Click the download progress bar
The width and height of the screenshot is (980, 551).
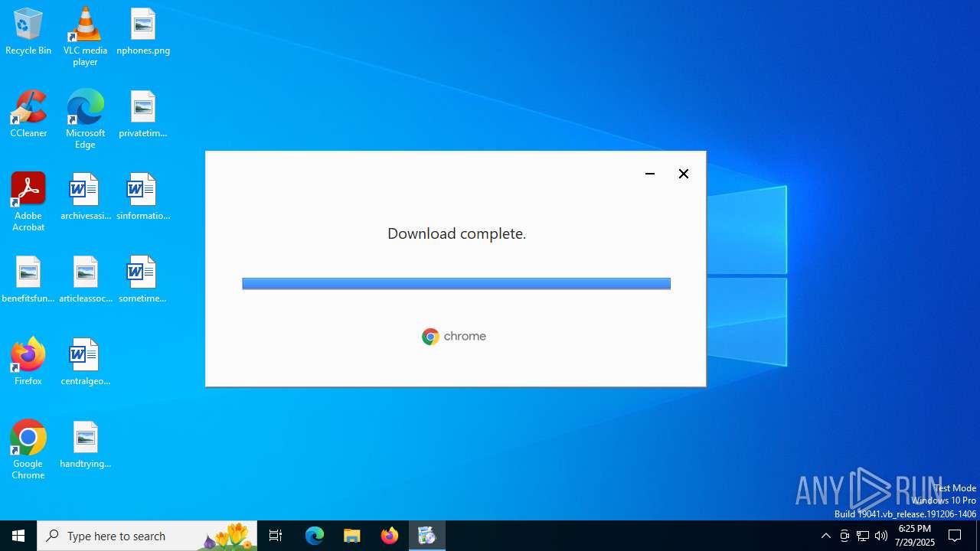456,284
